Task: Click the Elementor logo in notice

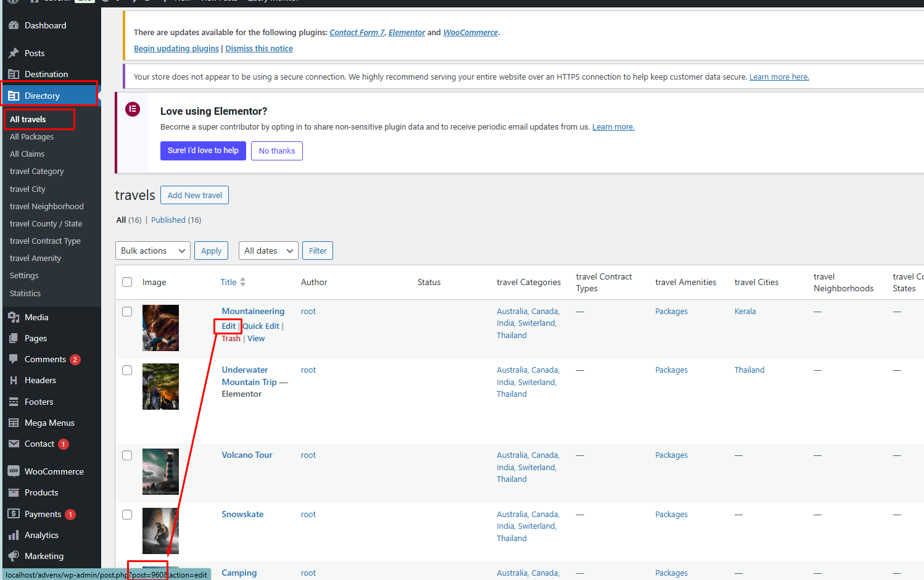Action: point(133,109)
